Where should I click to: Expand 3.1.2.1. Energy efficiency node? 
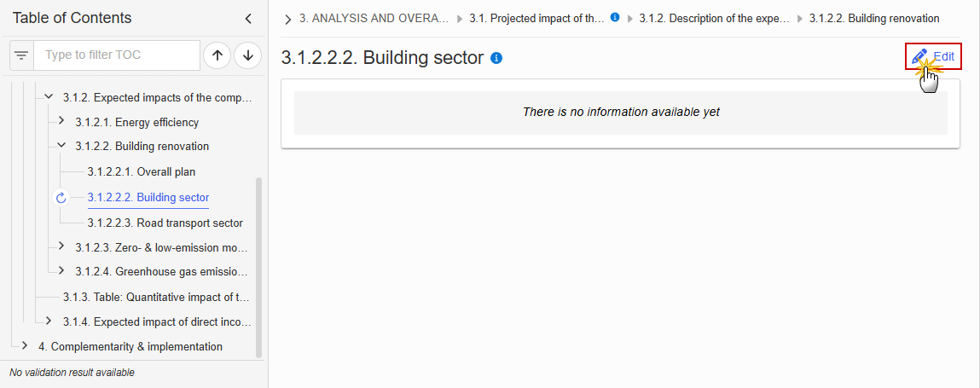pyautogui.click(x=61, y=120)
